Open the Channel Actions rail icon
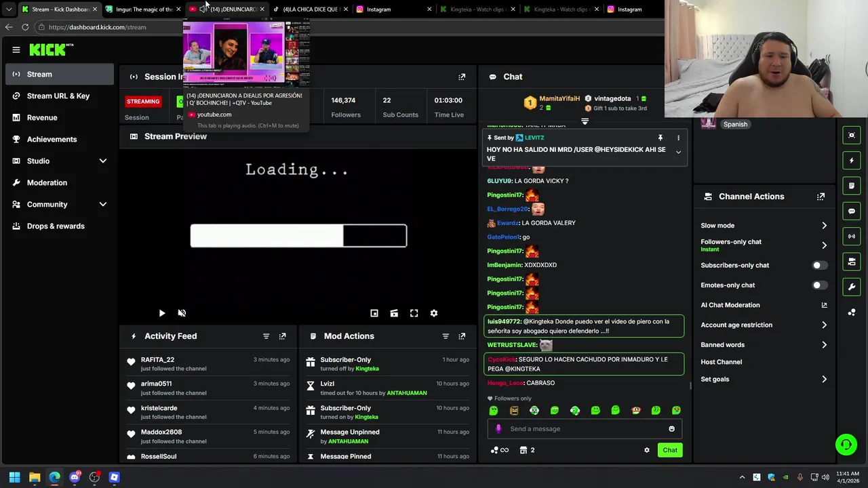 [x=852, y=262]
